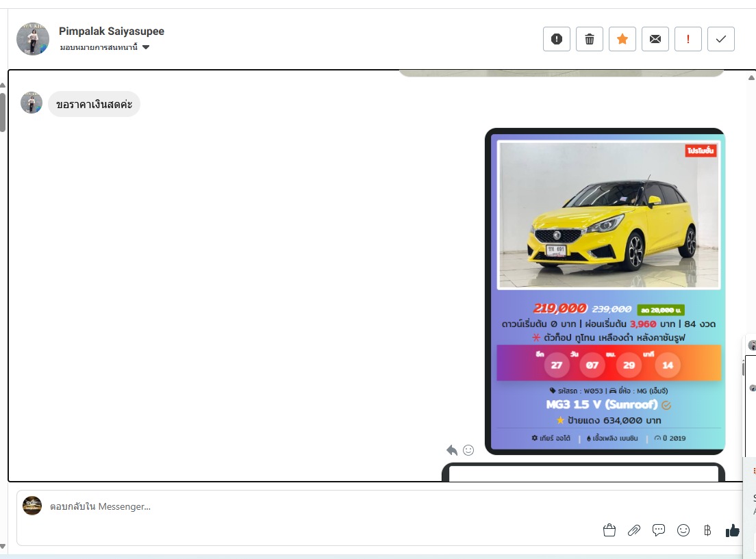Mark the conversation as unread (envelope icon)
Image resolution: width=756 pixels, height=559 pixels.
(655, 39)
